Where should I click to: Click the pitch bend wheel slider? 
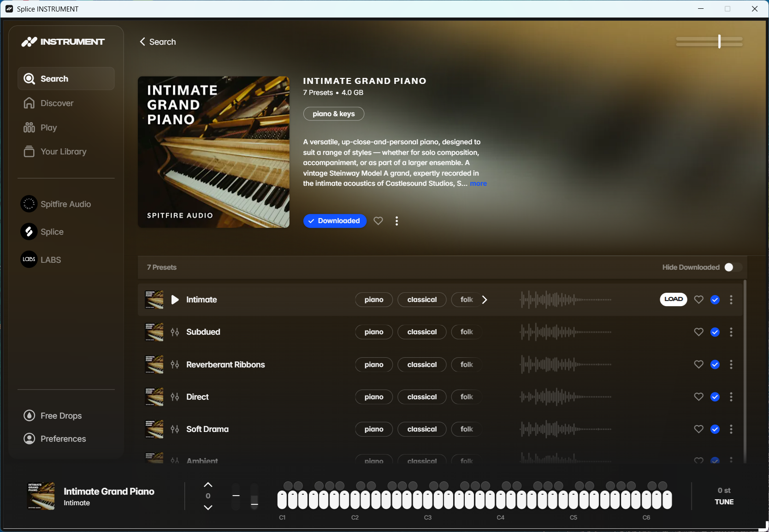point(236,497)
